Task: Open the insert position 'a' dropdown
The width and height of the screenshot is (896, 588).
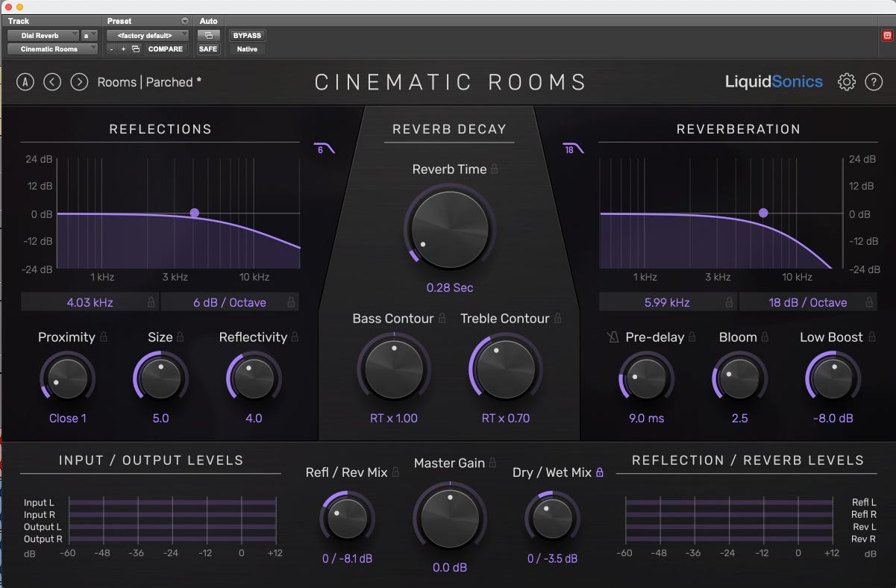Action: coord(90,35)
